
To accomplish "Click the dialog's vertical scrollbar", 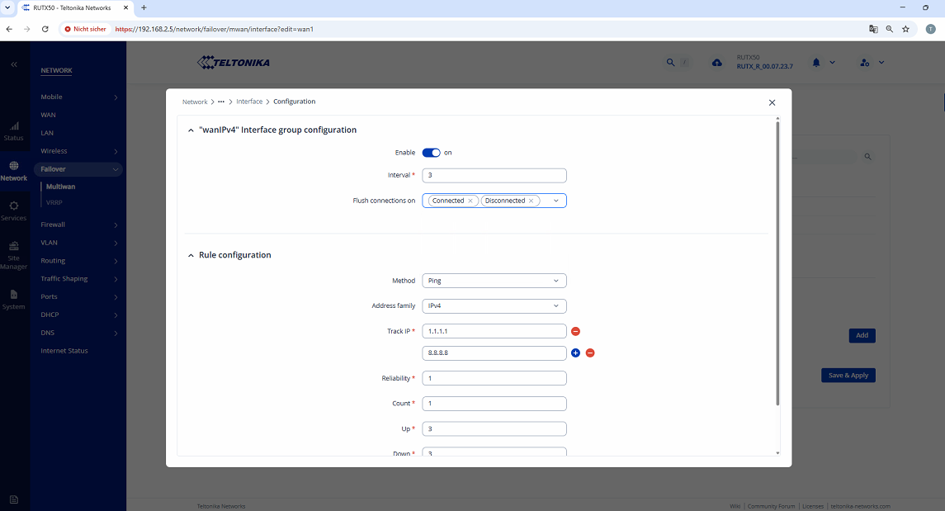I will 777,263.
